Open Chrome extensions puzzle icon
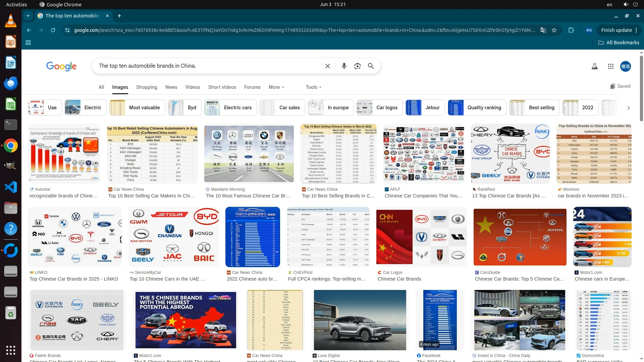Viewport: 644px width, 362px height. [571, 30]
